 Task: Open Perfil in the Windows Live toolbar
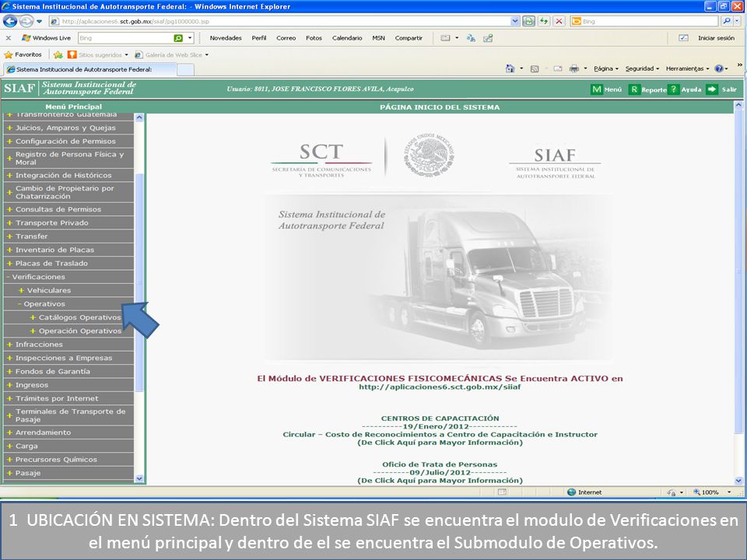tap(259, 38)
